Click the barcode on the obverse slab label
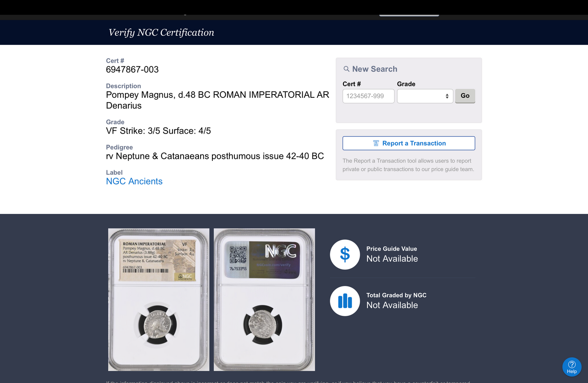 (x=145, y=271)
